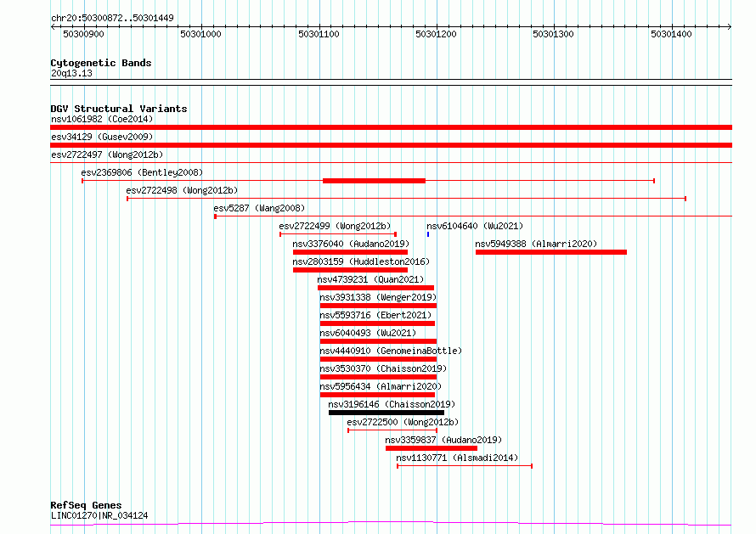This screenshot has height=534, width=756.
Task: Open the esv34129 (Gusev2009) variant label
Action: pyautogui.click(x=102, y=137)
